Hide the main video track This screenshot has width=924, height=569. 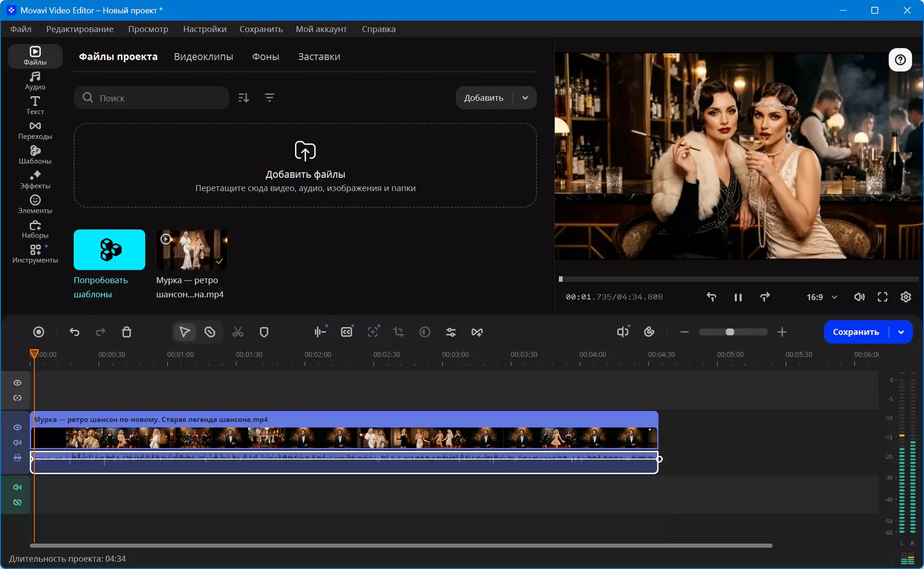[17, 427]
